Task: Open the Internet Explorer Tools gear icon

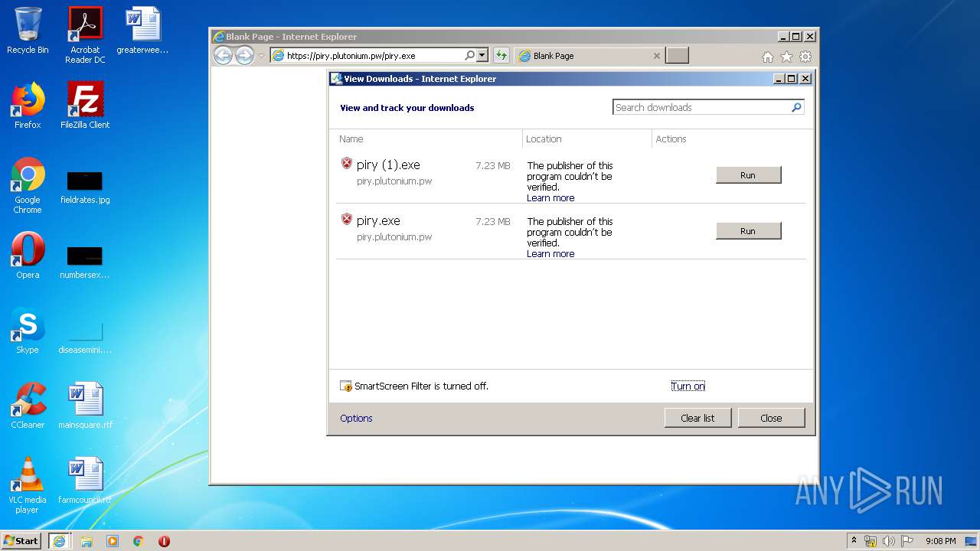Action: [805, 57]
